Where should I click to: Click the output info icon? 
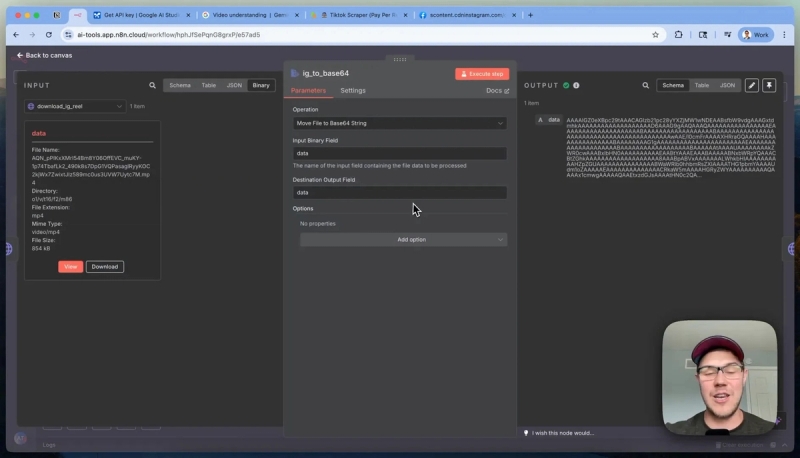tap(576, 86)
